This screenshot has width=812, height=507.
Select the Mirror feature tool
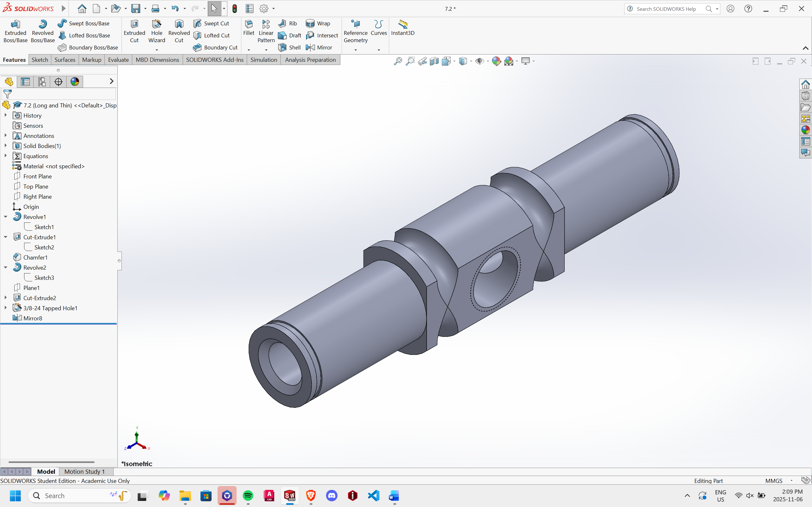pyautogui.click(x=319, y=47)
